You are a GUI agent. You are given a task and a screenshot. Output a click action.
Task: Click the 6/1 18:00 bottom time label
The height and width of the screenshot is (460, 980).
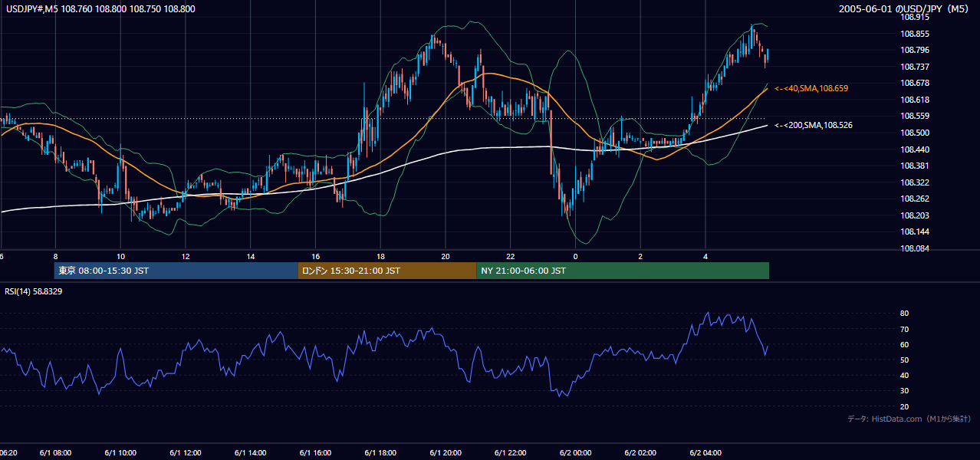tap(380, 453)
